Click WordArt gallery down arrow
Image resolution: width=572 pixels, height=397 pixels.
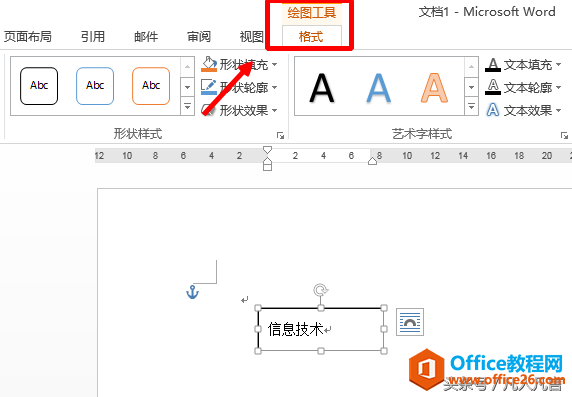point(471,87)
